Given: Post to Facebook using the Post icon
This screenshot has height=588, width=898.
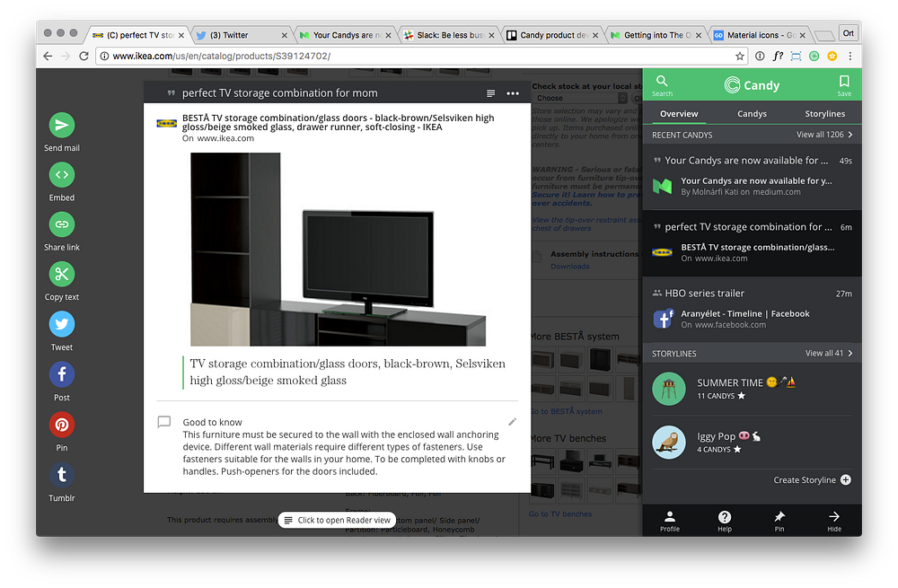Looking at the screenshot, I should pos(62,374).
